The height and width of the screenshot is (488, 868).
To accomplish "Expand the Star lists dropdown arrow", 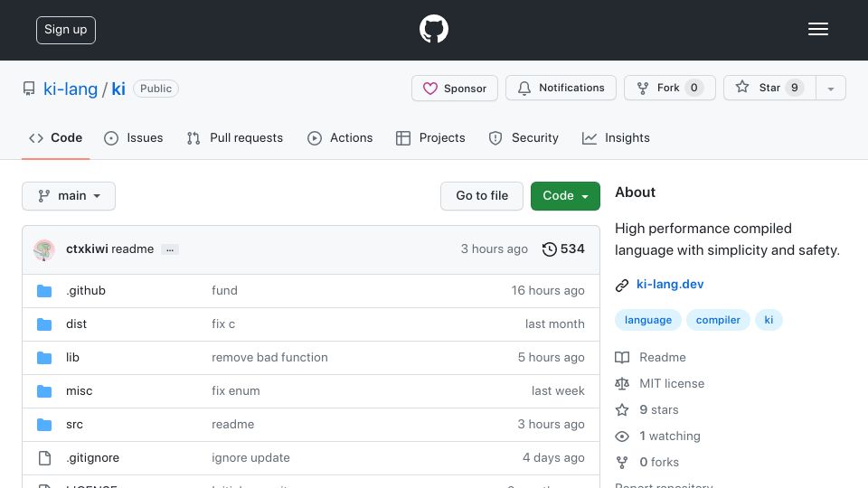I will pos(831,89).
